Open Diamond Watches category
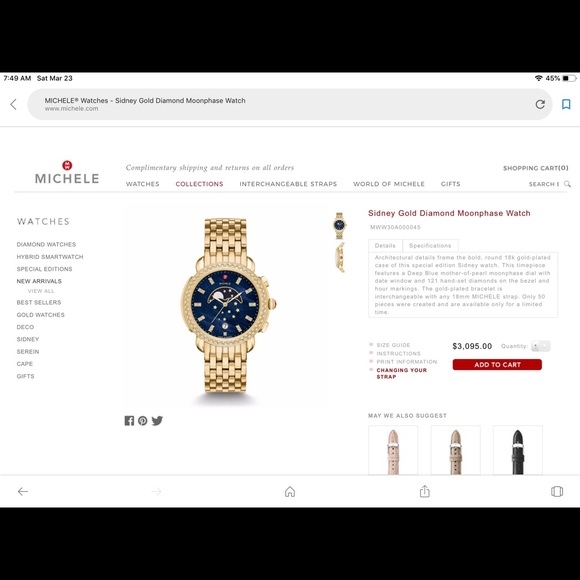The image size is (580, 580). [x=46, y=245]
